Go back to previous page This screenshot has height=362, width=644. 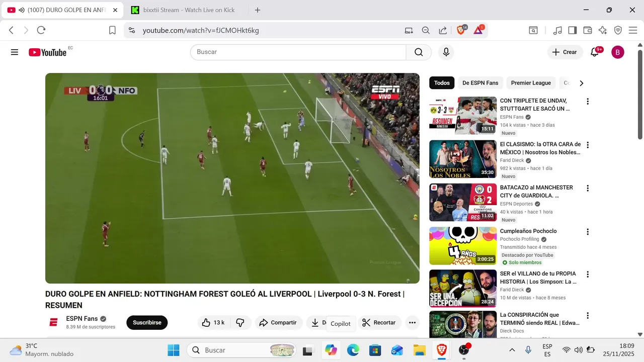(11, 30)
